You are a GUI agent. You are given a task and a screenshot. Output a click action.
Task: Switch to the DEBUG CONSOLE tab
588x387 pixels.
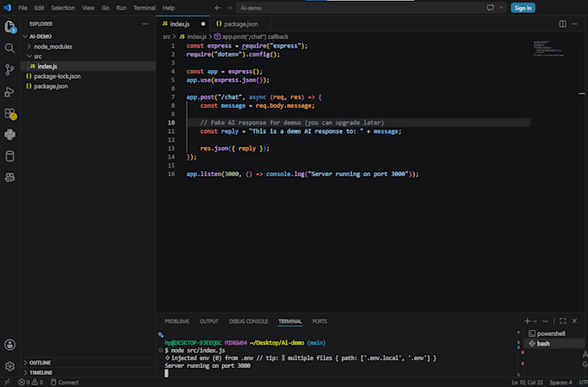pos(248,321)
